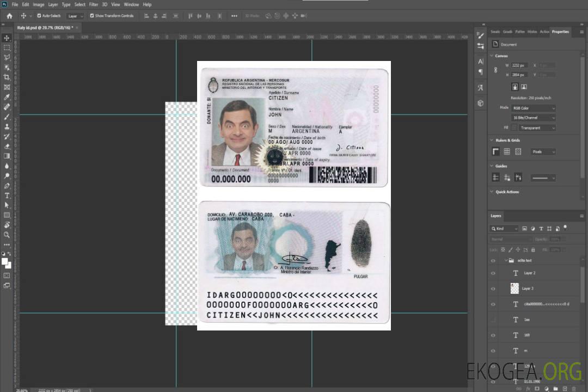The image size is (588, 392).
Task: Open the layer filter 'Kind' dropdown
Action: pos(504,229)
